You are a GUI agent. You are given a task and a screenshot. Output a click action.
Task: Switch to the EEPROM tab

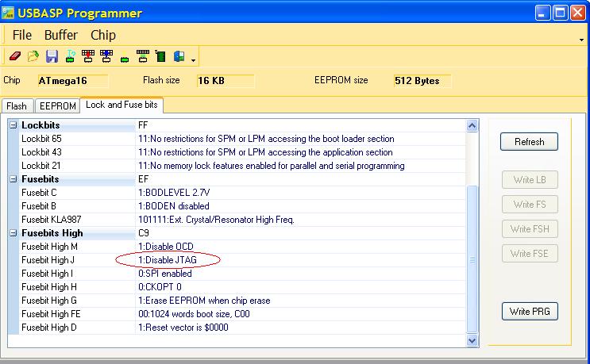[57, 106]
